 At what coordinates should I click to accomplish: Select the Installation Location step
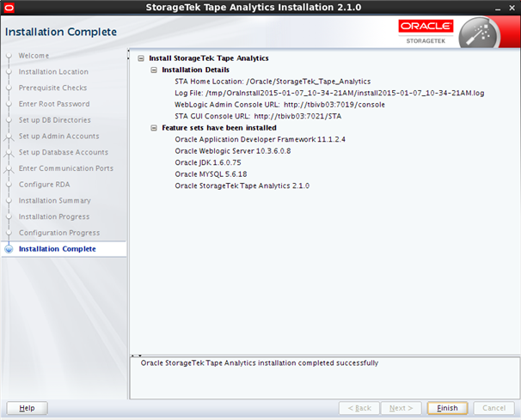[53, 71]
